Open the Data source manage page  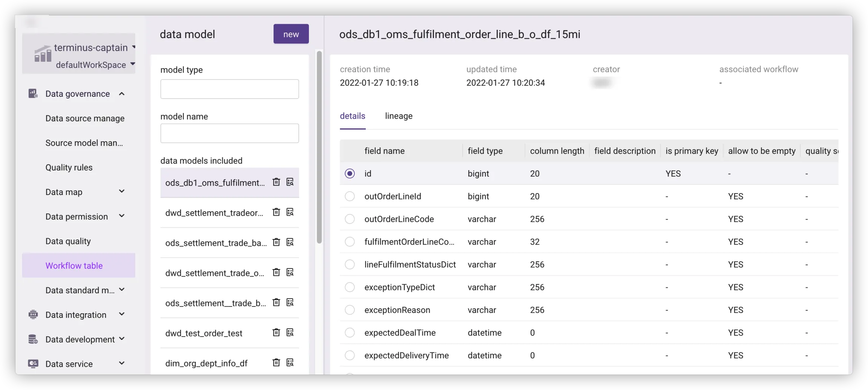coord(85,119)
